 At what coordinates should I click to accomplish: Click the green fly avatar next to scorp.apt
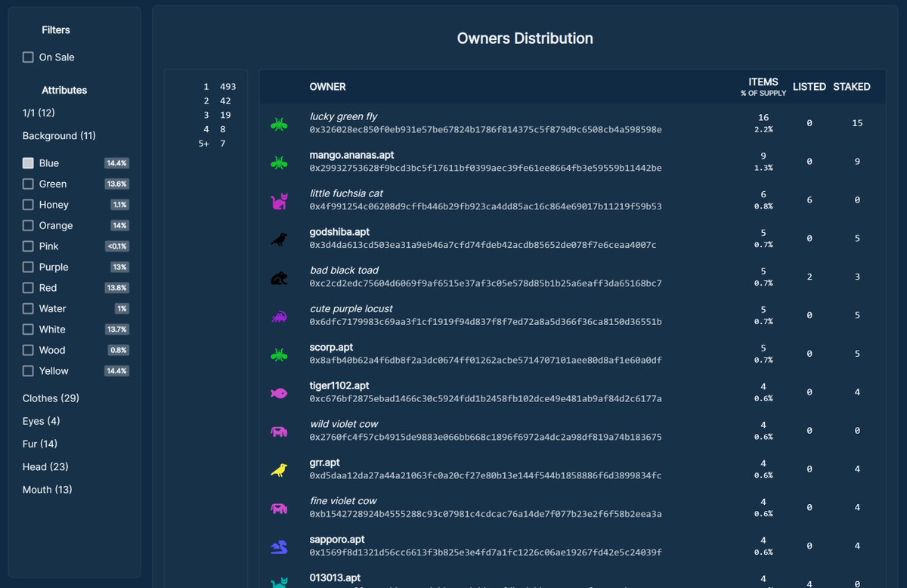(x=279, y=354)
